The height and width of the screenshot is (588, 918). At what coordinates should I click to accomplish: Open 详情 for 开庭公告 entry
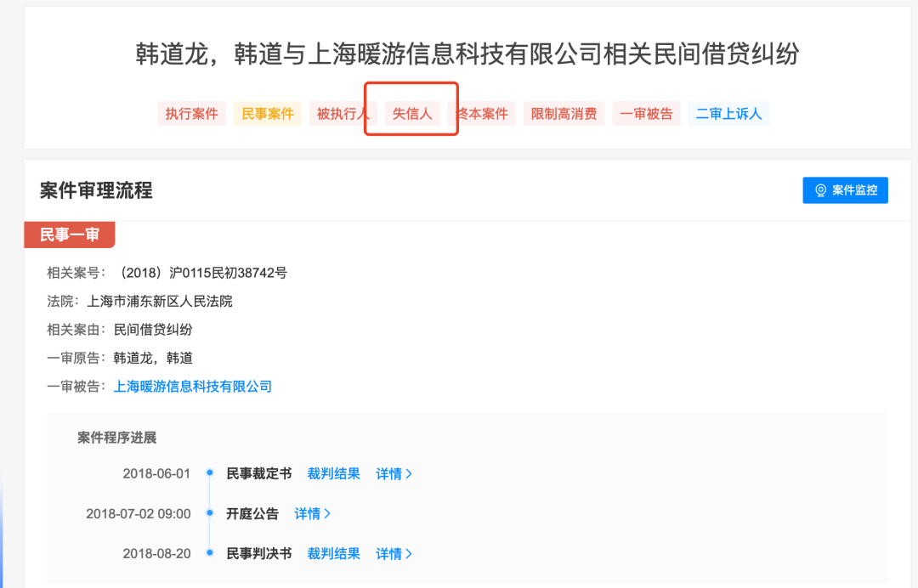click(313, 513)
